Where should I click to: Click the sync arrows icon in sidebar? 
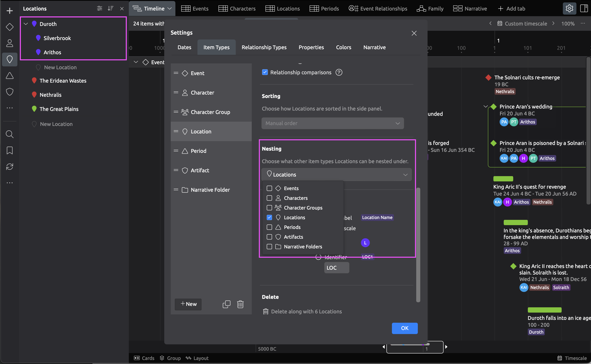tap(9, 167)
